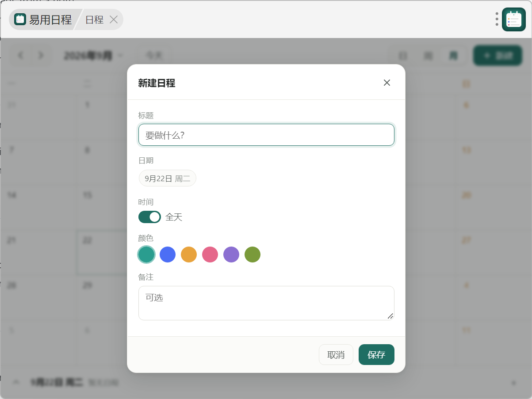The image size is (532, 399).
Task: Toggle the 全天 all-day switch
Action: [x=149, y=217]
